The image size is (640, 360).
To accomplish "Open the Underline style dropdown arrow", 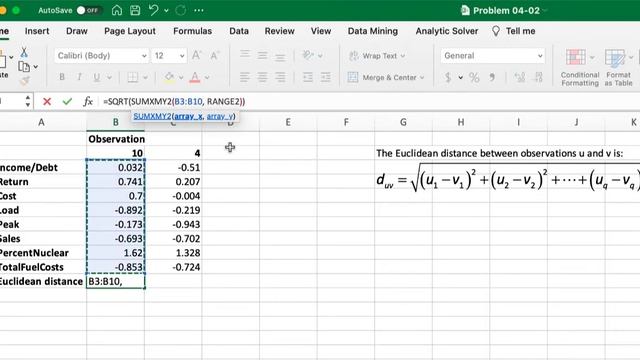I will click(109, 77).
